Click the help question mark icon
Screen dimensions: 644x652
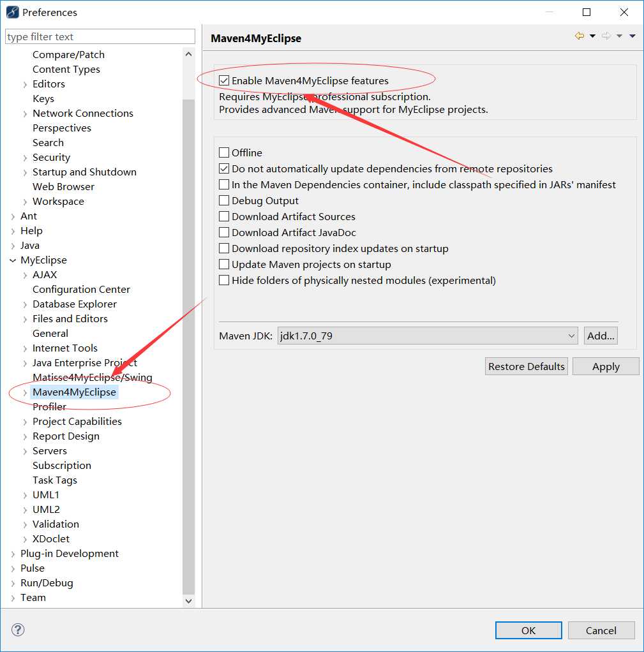pyautogui.click(x=18, y=630)
